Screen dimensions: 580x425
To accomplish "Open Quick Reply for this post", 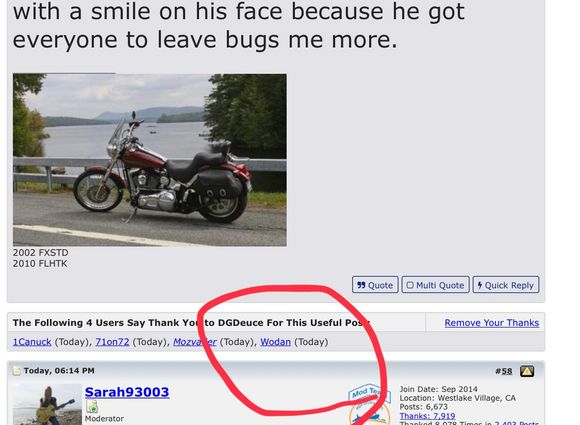I will [x=506, y=285].
